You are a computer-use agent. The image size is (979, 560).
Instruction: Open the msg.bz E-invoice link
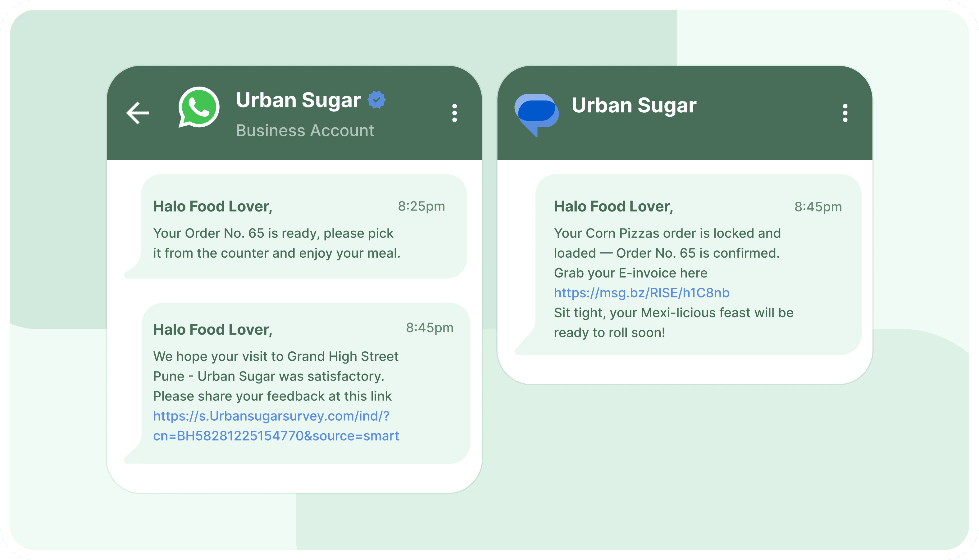(x=641, y=293)
